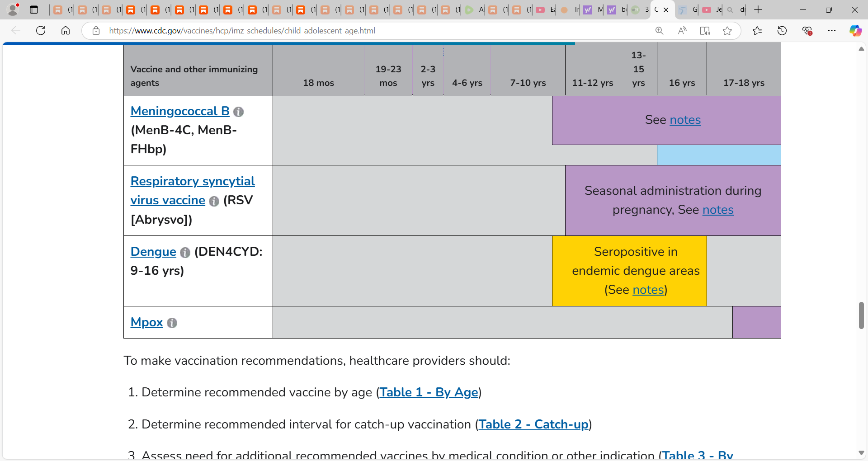Launch Copilot from the toolbar
The image size is (868, 461).
click(855, 30)
